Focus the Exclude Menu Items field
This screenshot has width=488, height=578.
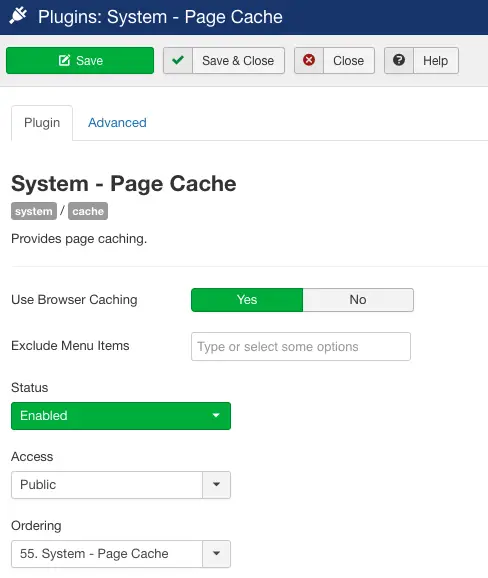coord(301,347)
